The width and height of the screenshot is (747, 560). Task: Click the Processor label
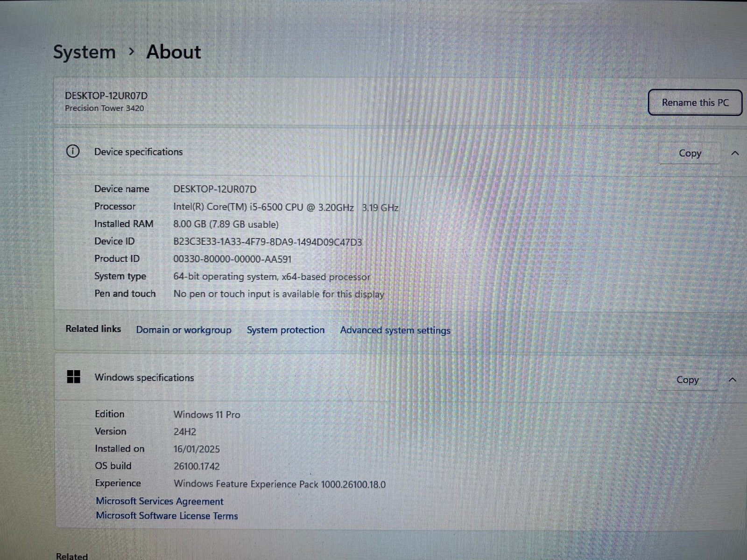click(115, 206)
